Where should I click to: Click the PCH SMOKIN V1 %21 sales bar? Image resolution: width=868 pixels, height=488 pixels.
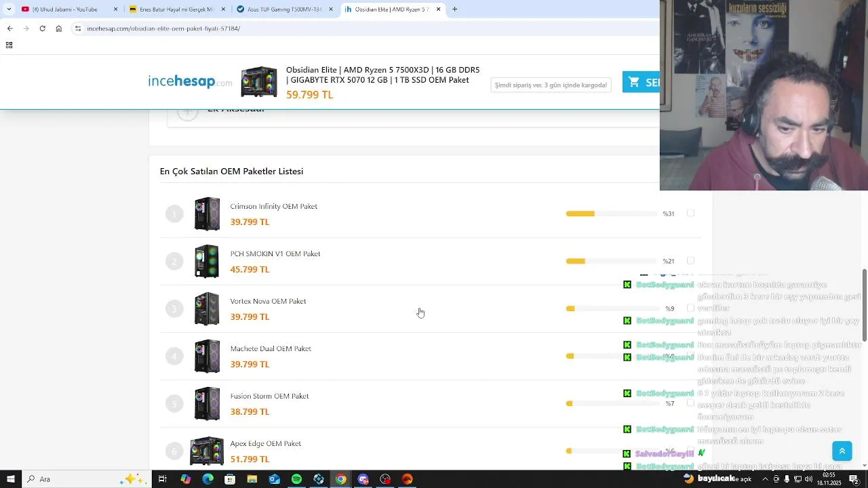click(612, 261)
